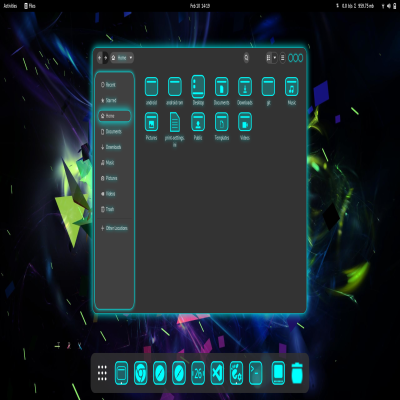Open Terminal from the dock

coord(256,373)
